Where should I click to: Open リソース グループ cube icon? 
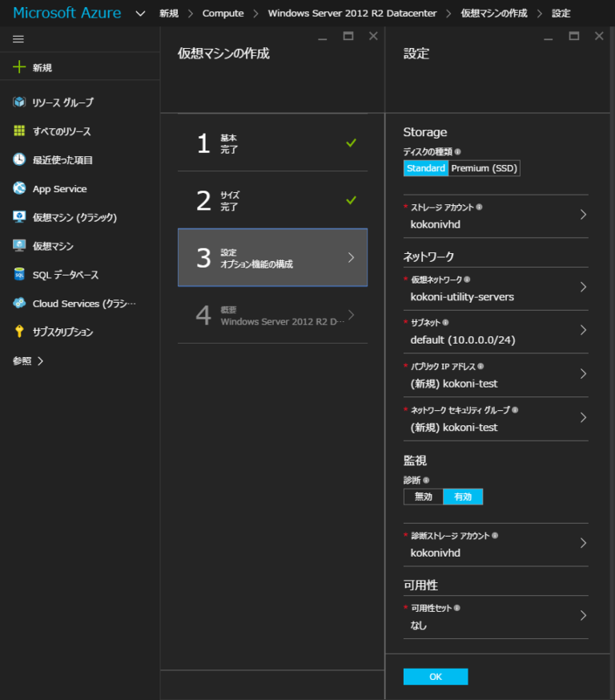(x=19, y=103)
